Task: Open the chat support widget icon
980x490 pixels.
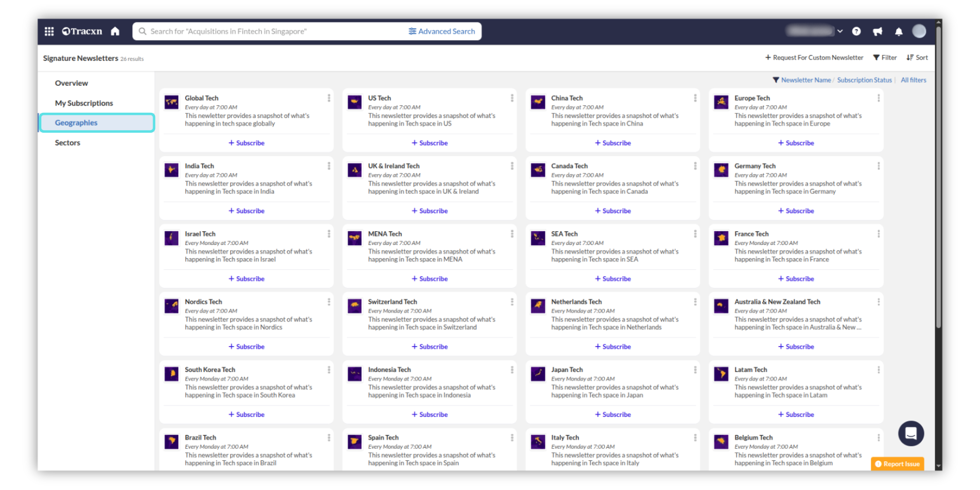Action: coord(911,433)
